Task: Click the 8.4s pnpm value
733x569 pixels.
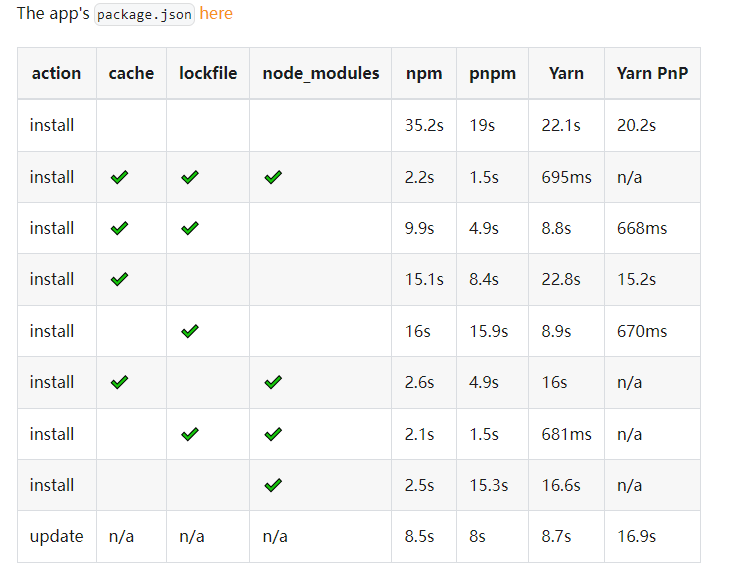Action: point(484,279)
